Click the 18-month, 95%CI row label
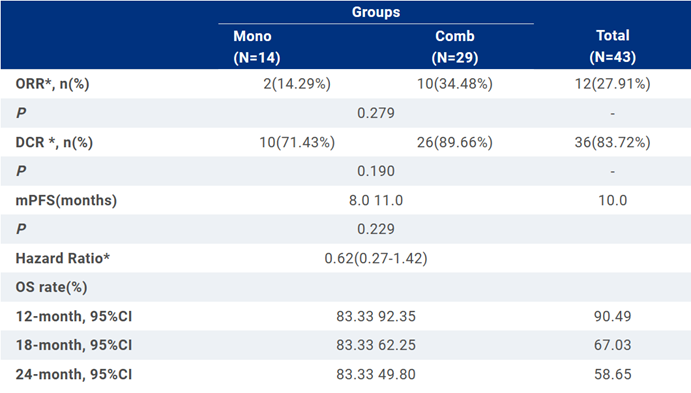 pyautogui.click(x=74, y=345)
